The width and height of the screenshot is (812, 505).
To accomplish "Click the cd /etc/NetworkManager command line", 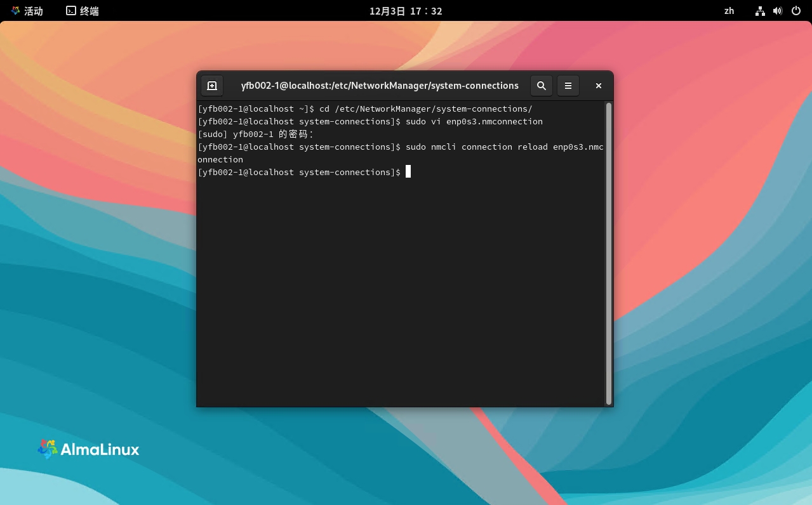I will point(365,108).
